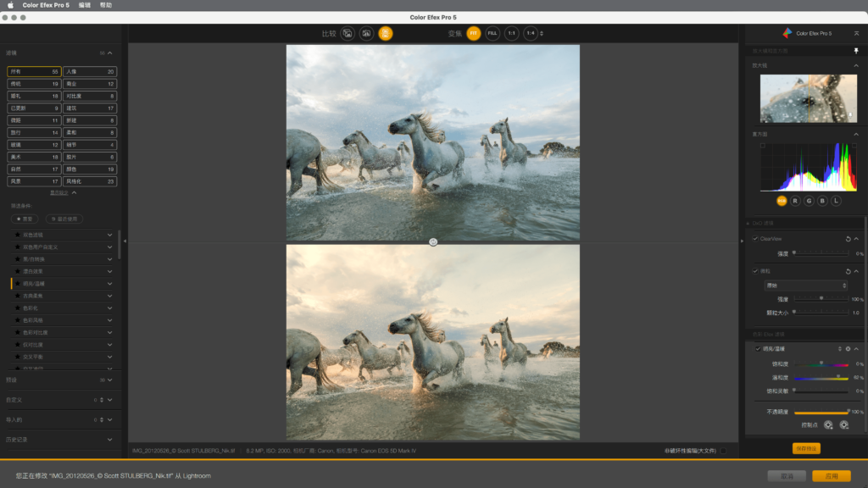
Task: Adjust the 不透明度 opacity slider
Action: pyautogui.click(x=821, y=413)
